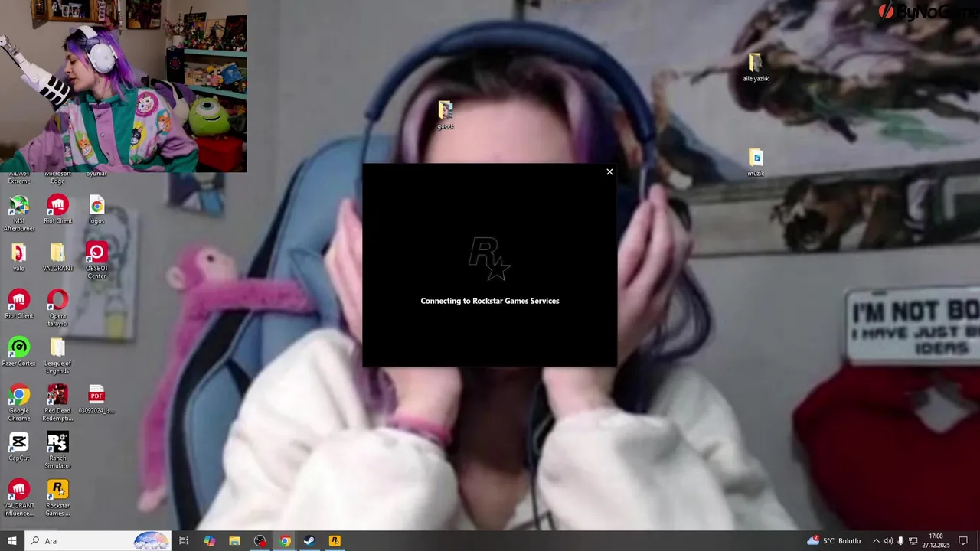
Task: Open Copilot from the taskbar
Action: point(209,541)
